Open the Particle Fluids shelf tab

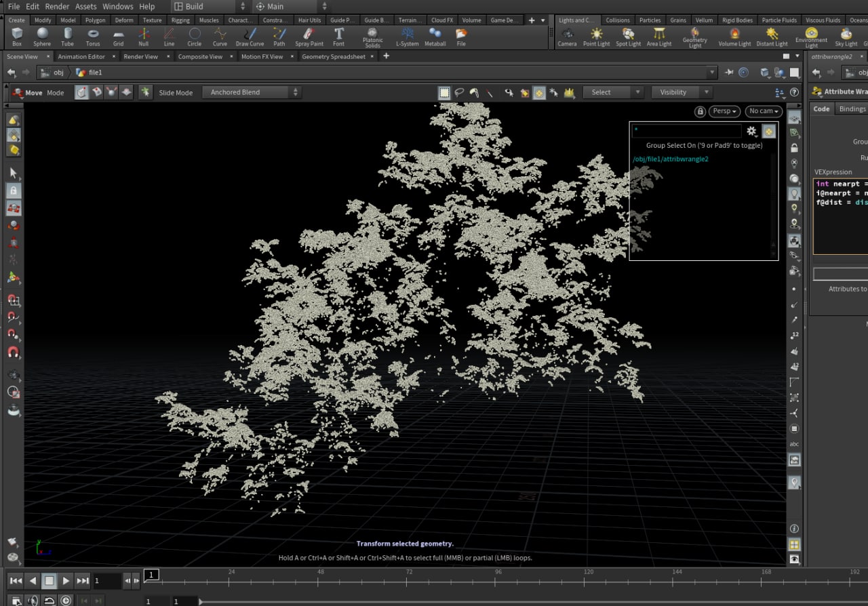(779, 20)
